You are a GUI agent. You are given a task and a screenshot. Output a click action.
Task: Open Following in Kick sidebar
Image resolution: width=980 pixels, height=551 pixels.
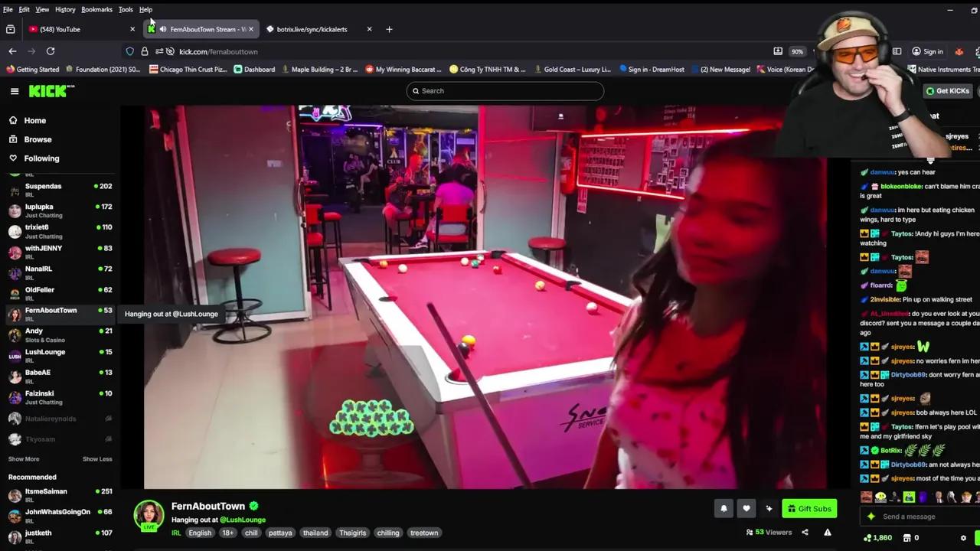click(x=41, y=158)
